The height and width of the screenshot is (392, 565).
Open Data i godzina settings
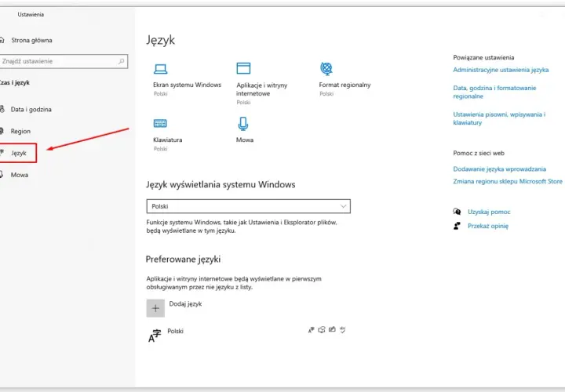(x=31, y=110)
